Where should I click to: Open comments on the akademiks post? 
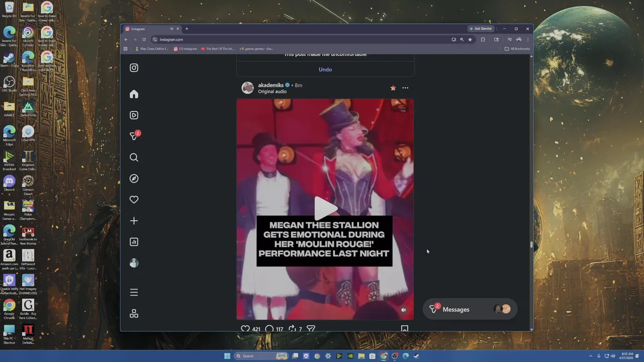[x=269, y=329]
